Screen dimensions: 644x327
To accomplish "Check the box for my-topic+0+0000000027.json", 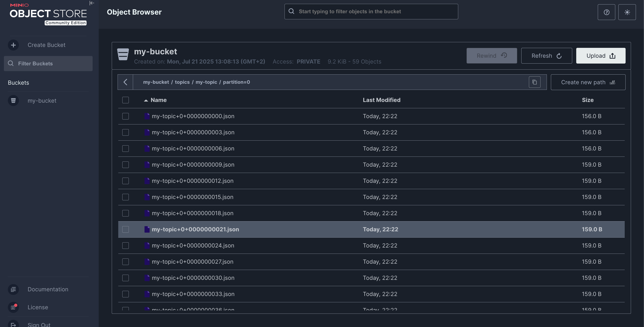I will click(125, 262).
